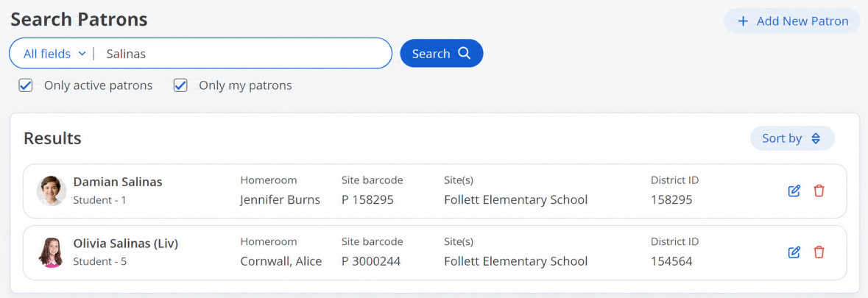Click Follett Elementary School in Damian's row
The height and width of the screenshot is (298, 868).
(x=516, y=199)
